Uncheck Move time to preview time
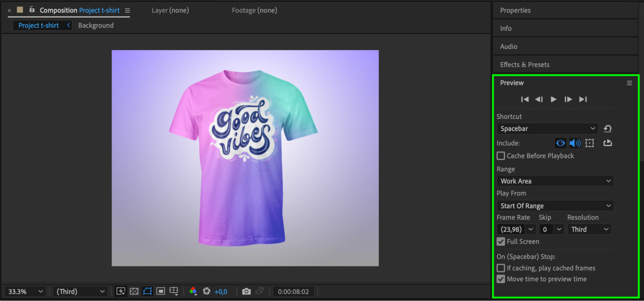 (x=501, y=279)
